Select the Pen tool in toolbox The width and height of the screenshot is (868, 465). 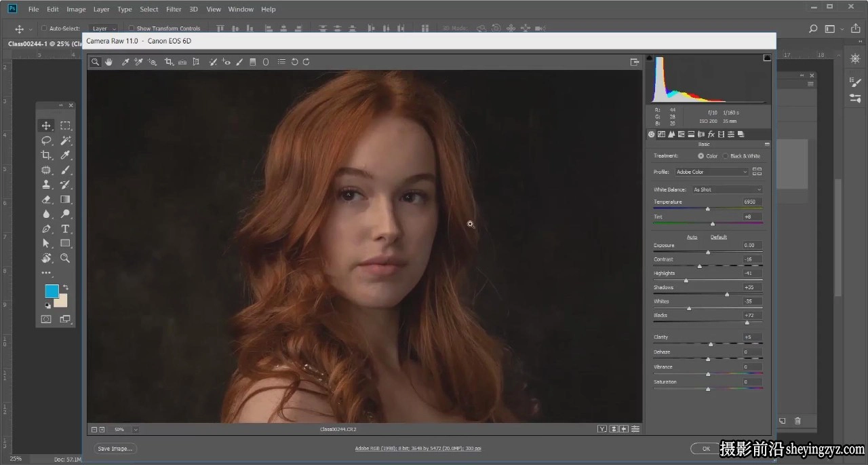(x=46, y=229)
